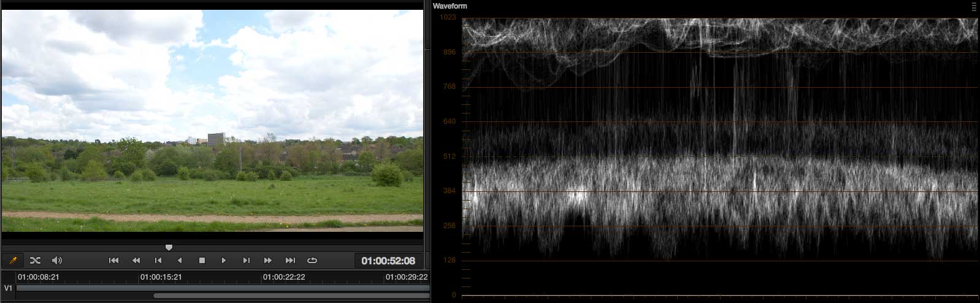Click the 128 waveform scale label
This screenshot has width=980, height=303.
click(x=450, y=261)
